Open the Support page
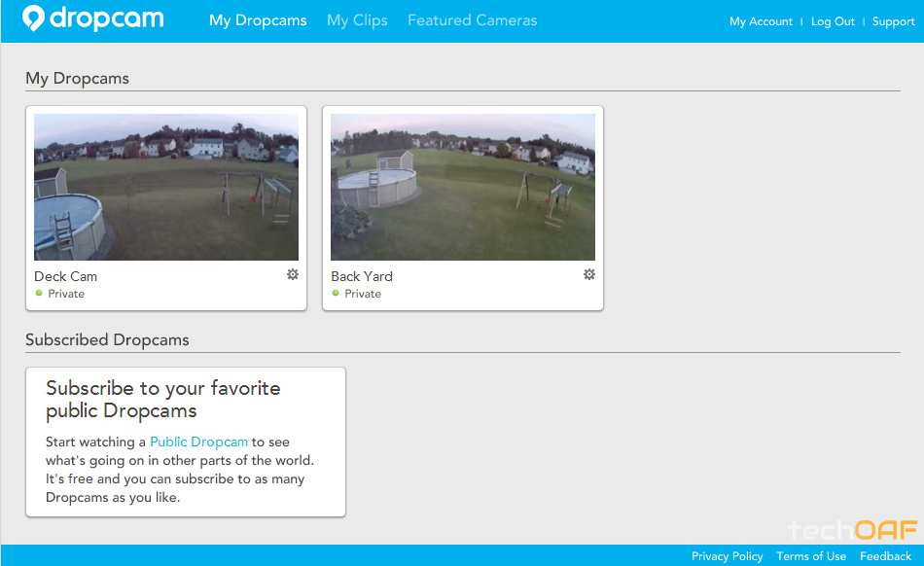This screenshot has height=566, width=924. [893, 20]
